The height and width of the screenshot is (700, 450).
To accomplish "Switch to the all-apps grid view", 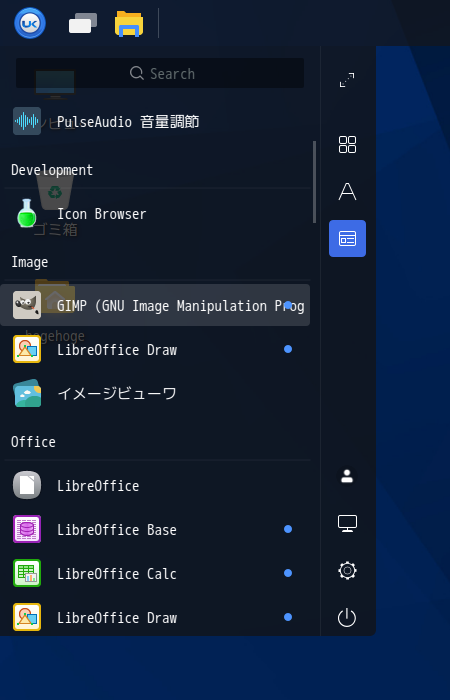I will (347, 145).
